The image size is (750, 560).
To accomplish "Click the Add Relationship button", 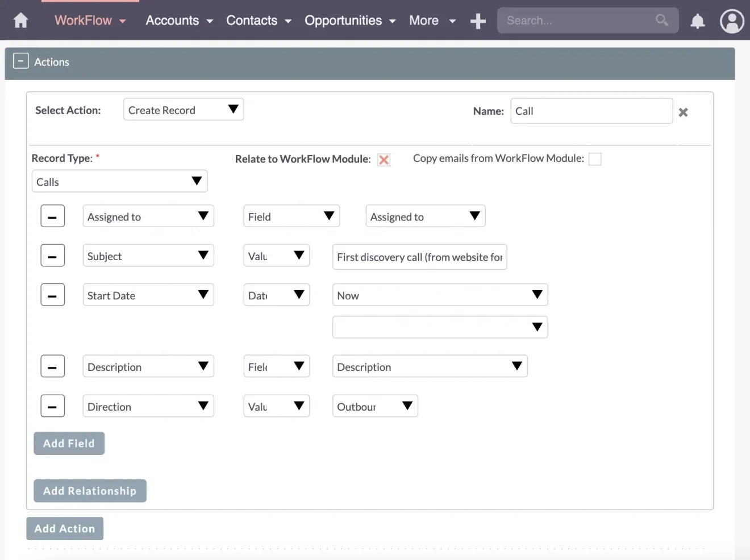I will coord(90,491).
